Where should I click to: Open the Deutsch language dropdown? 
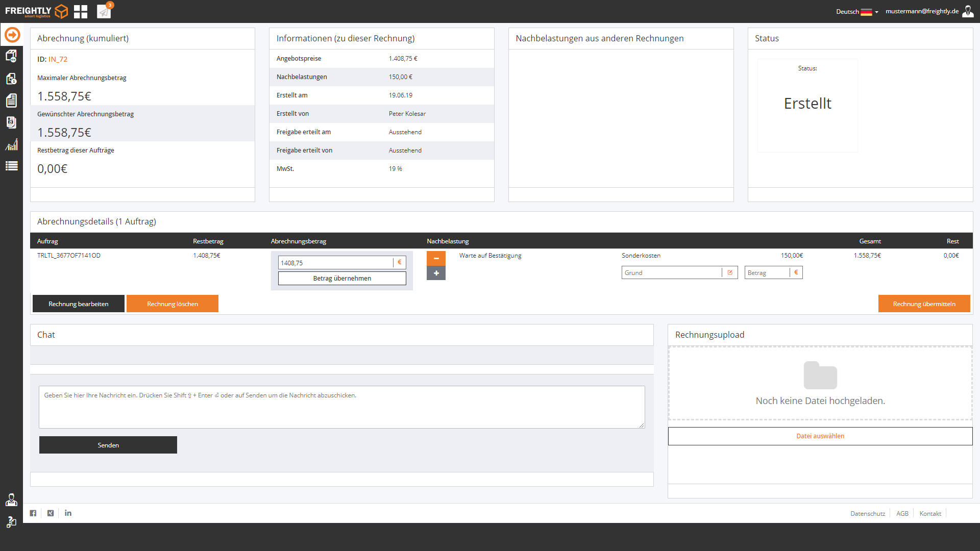pos(857,12)
